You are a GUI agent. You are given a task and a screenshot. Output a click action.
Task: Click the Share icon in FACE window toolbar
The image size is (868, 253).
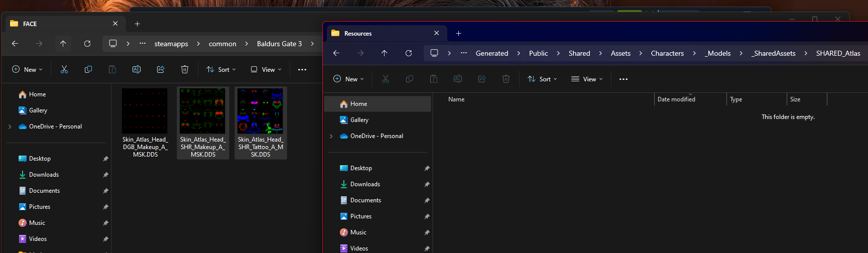coord(161,69)
